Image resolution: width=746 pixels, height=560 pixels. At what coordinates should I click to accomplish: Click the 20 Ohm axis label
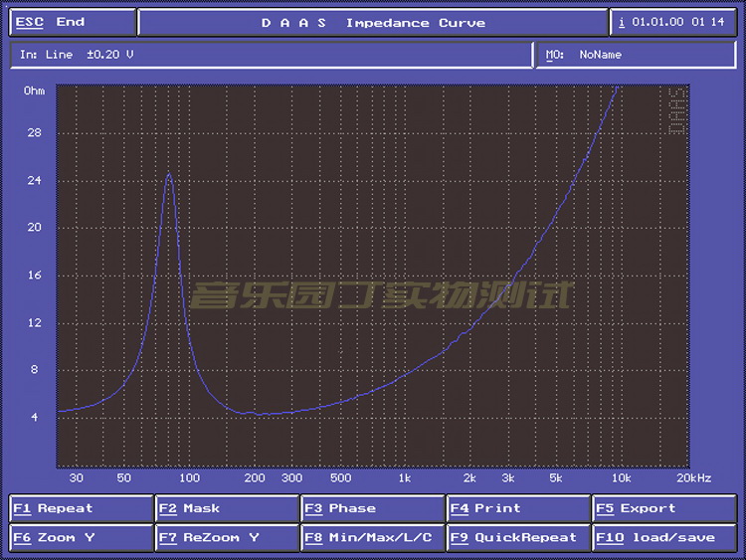[x=34, y=228]
